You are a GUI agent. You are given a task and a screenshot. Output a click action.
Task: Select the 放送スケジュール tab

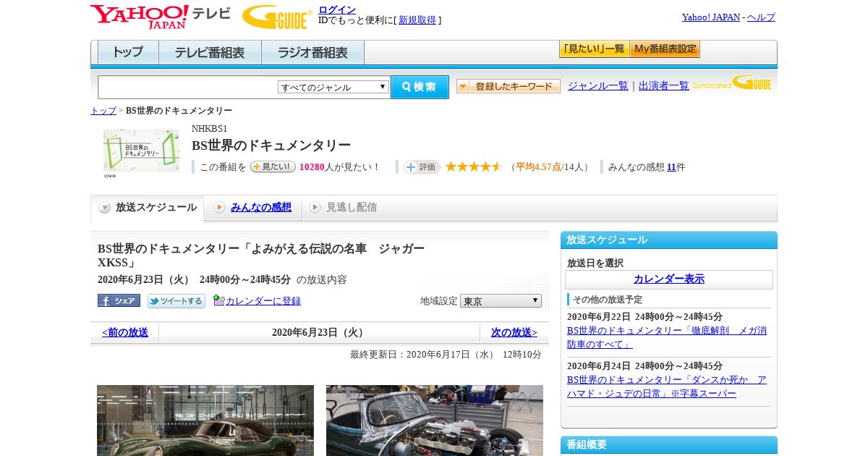click(x=148, y=208)
